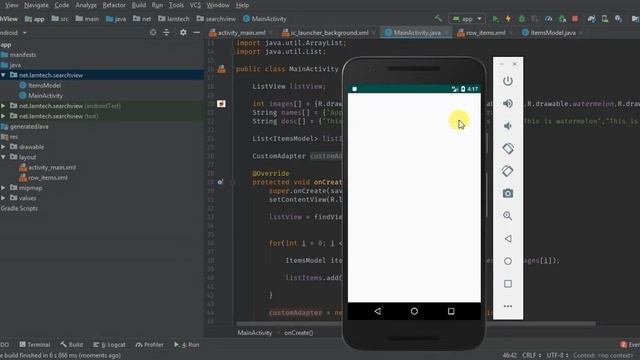Take emulator screenshot with camera icon
Image resolution: width=640 pixels, height=360 pixels.
click(x=508, y=193)
